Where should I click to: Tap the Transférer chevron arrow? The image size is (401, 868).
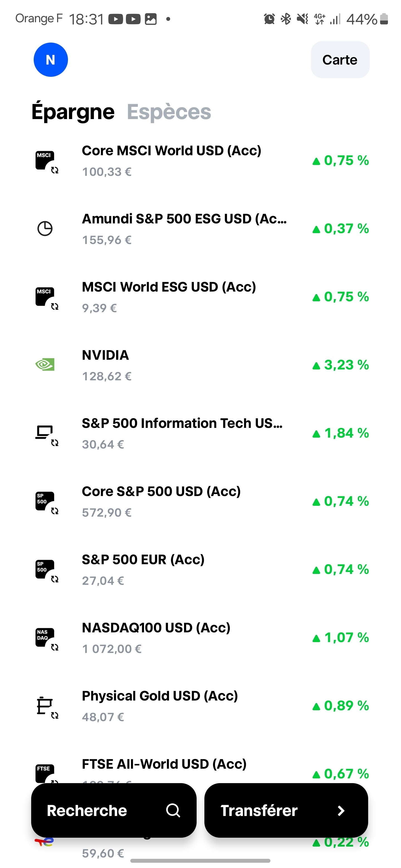pyautogui.click(x=341, y=810)
